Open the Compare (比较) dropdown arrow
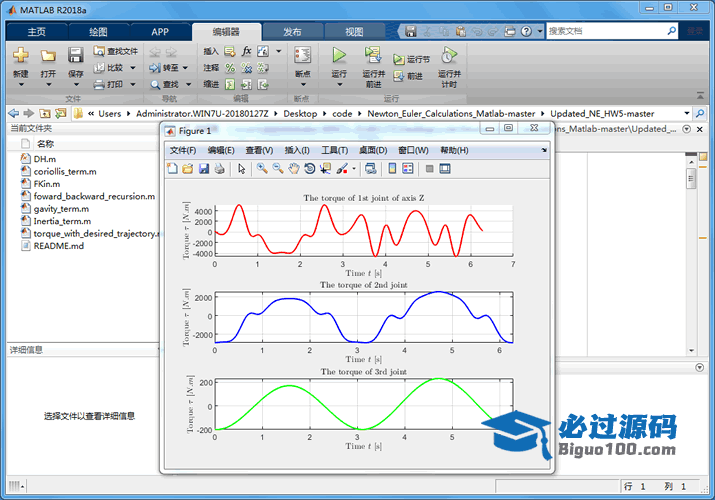Image resolution: width=715 pixels, height=500 pixels. coord(133,68)
